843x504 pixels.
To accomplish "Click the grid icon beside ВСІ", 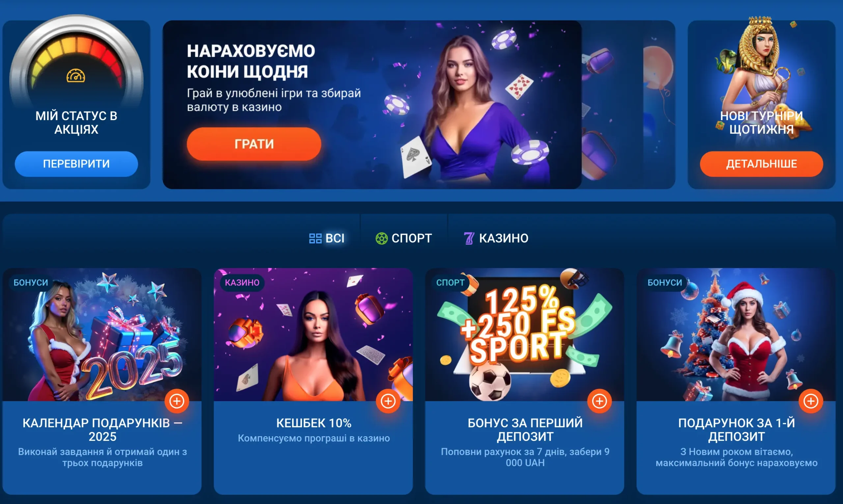I will [315, 238].
